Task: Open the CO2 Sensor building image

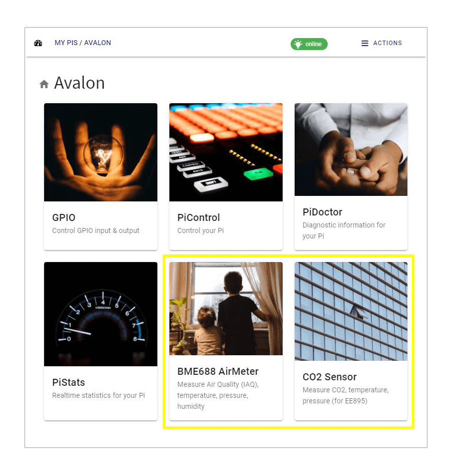Action: [x=351, y=311]
